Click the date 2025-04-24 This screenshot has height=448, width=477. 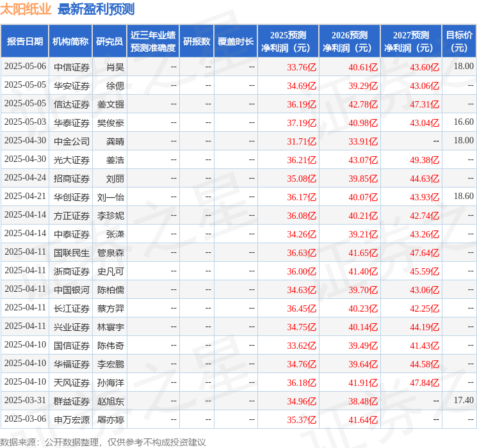coord(25,178)
